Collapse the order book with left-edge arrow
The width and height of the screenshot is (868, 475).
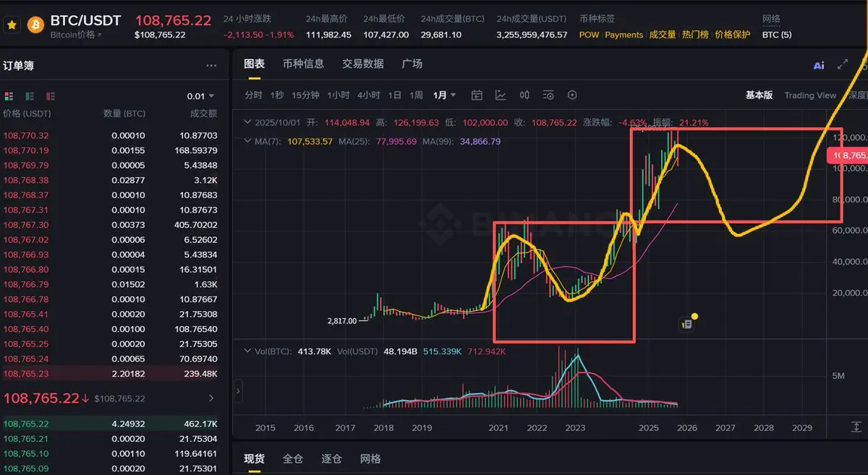coord(238,392)
